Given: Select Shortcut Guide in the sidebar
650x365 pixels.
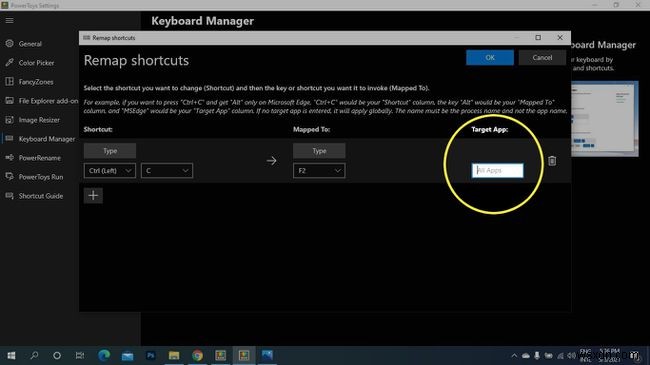Looking at the screenshot, I should pos(41,196).
